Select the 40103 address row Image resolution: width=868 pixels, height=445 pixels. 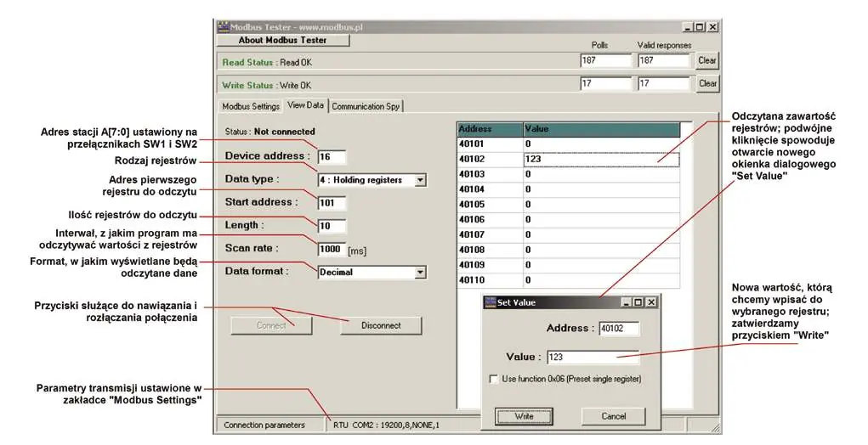tap(490, 174)
